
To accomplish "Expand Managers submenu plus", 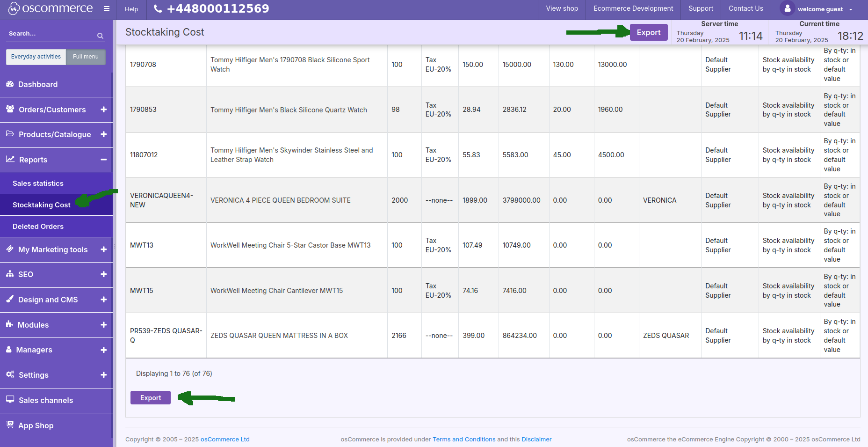I will coord(104,350).
